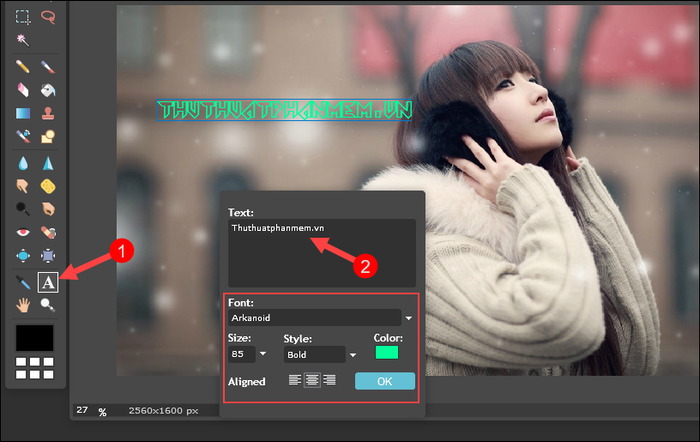This screenshot has height=442, width=700.
Task: Align text to the left
Action: coord(295,380)
